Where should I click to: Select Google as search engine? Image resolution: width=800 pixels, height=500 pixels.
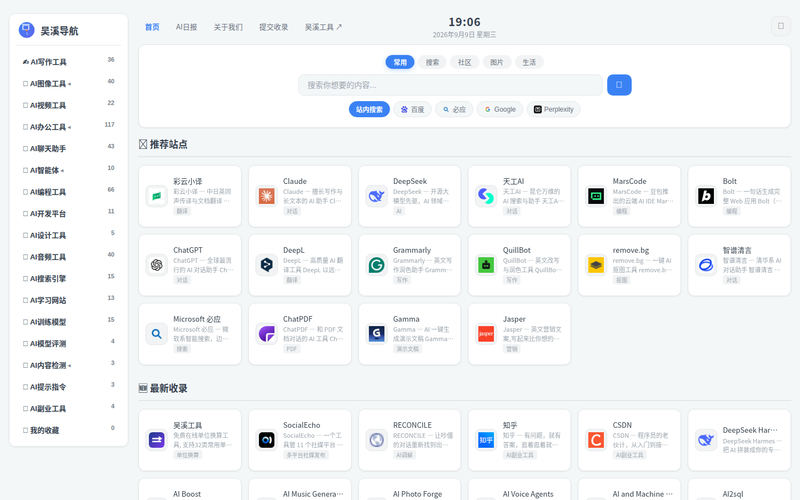(500, 109)
